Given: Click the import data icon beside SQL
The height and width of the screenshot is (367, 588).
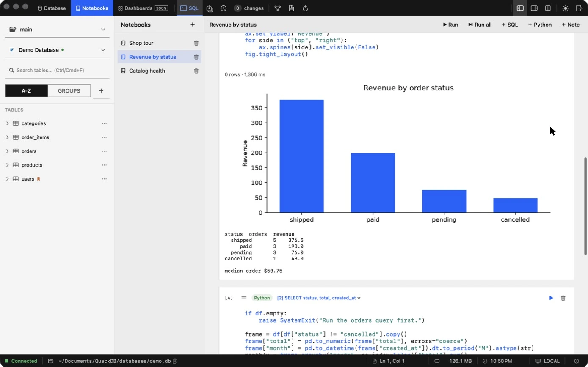Looking at the screenshot, I should [210, 8].
